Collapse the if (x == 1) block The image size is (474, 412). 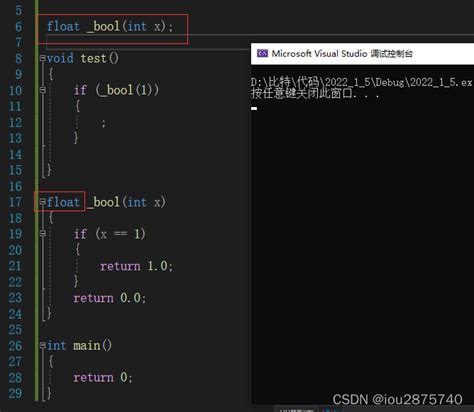point(43,233)
